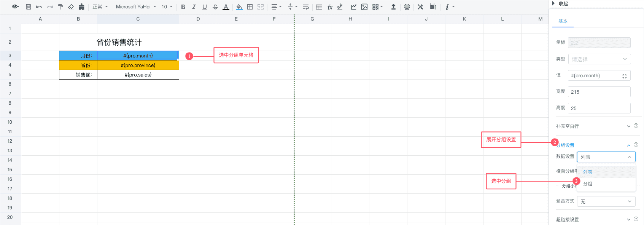644x225 pixels.
Task: Save the report with the floppy disk icon
Action: point(29,7)
